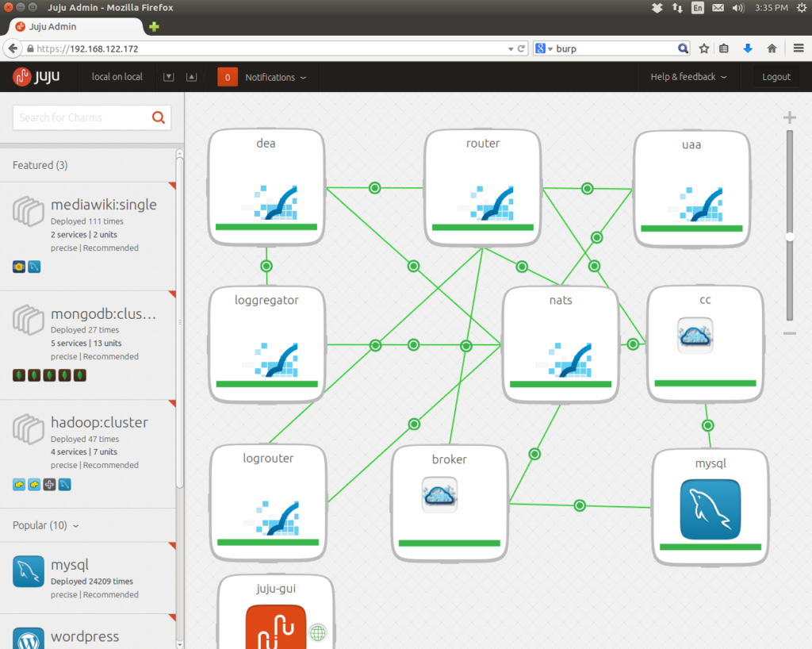Click the orange notifications count badge
The width and height of the screenshot is (812, 649).
(228, 77)
